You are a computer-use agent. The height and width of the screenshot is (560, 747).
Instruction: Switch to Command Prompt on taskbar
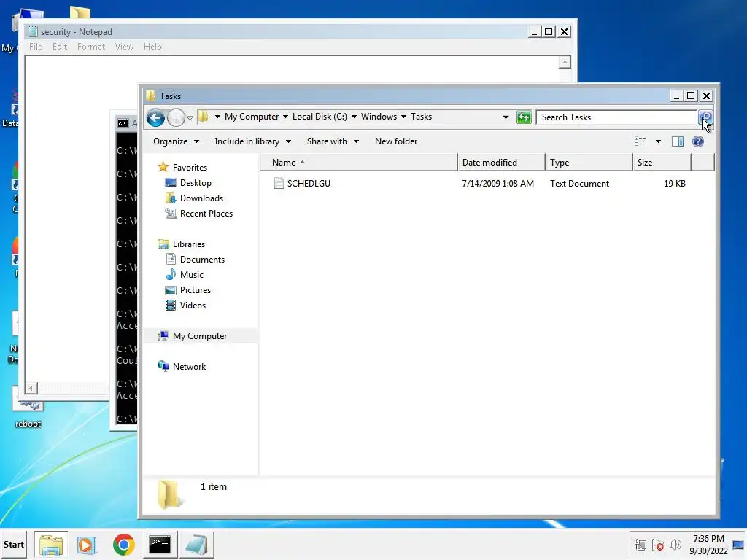pos(160,545)
